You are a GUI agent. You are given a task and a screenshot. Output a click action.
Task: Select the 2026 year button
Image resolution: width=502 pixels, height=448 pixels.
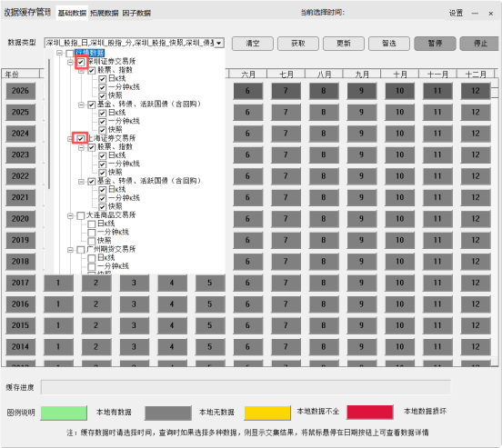(21, 91)
